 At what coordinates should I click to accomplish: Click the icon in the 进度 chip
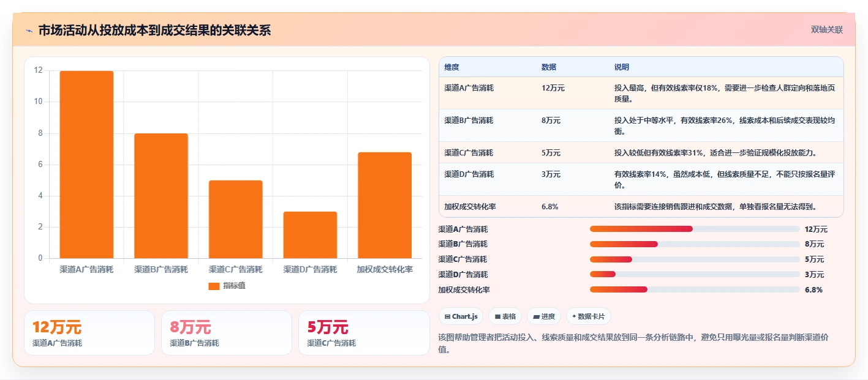pyautogui.click(x=537, y=316)
